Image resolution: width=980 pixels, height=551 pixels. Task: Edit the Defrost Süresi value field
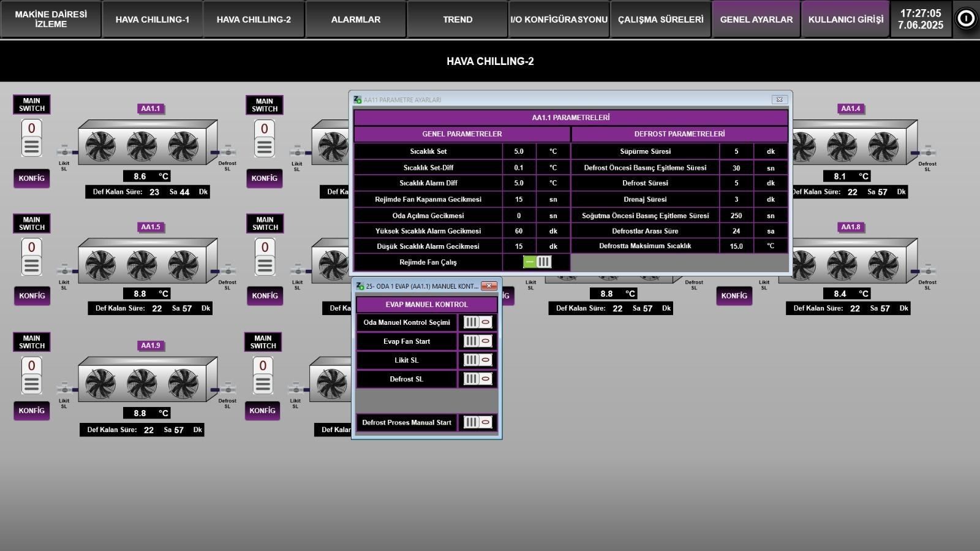(x=736, y=183)
